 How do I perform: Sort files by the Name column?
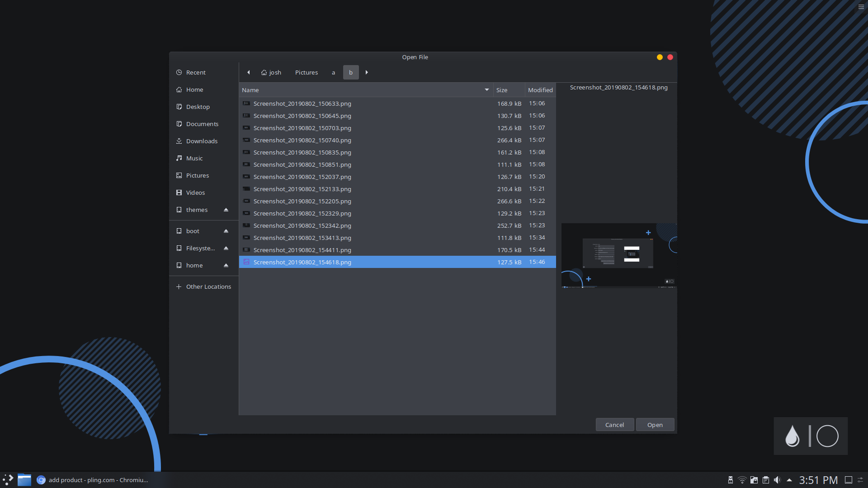[366, 90]
